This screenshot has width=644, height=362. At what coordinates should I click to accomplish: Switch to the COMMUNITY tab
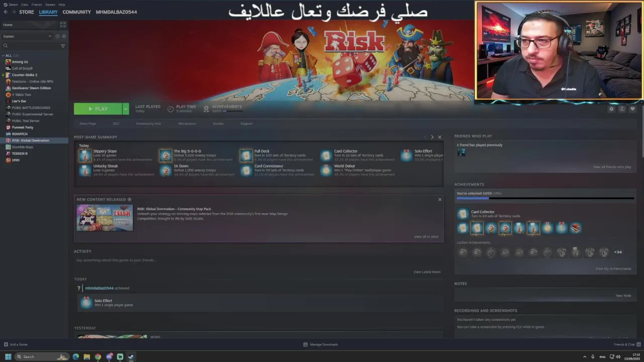tap(76, 12)
